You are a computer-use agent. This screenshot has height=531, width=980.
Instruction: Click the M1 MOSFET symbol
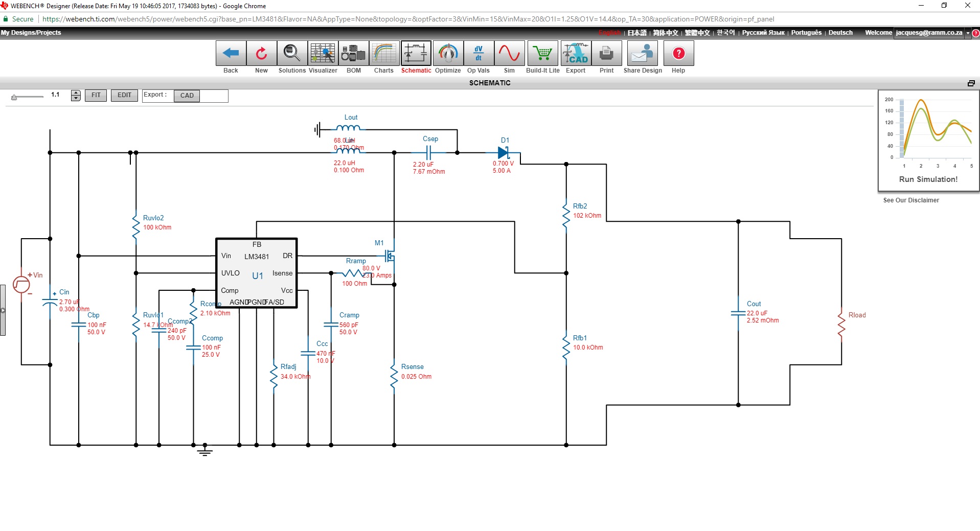coord(390,256)
